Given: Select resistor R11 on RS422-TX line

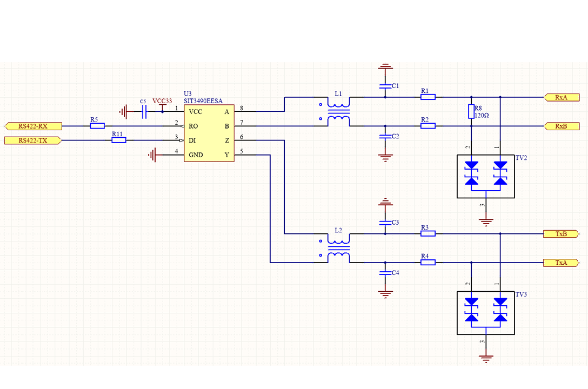Looking at the screenshot, I should 118,139.
